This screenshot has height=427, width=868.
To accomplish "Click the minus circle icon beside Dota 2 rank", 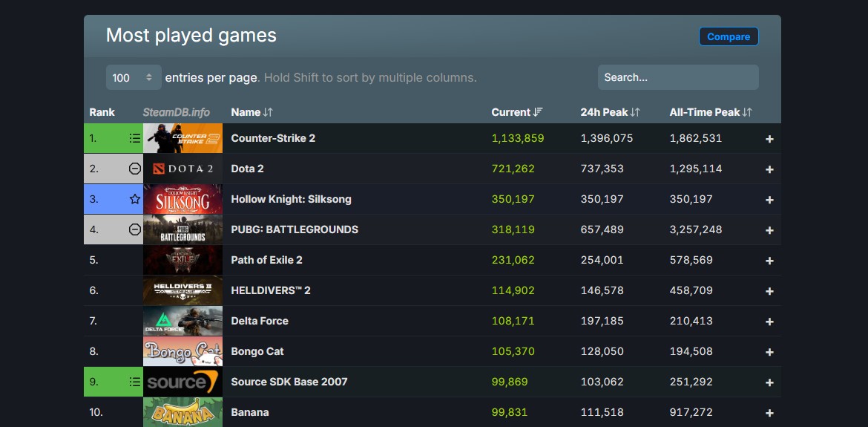I will [134, 169].
